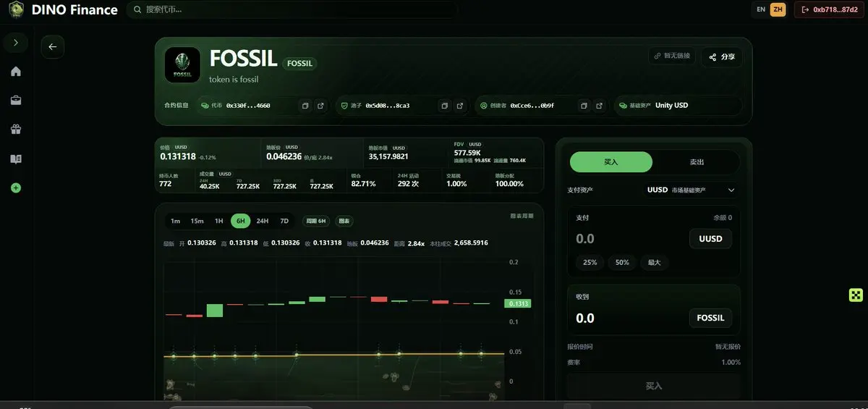Open pool address 0x5d08...8ca3 externally
The height and width of the screenshot is (409, 868).
click(460, 106)
